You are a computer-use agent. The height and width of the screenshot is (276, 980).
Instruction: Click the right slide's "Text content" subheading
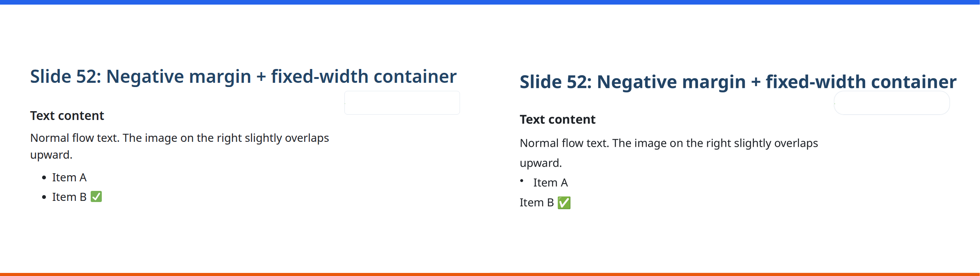click(x=557, y=119)
